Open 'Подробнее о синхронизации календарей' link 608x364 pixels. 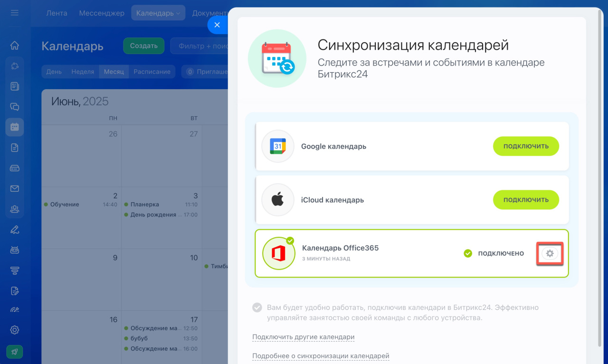321,356
